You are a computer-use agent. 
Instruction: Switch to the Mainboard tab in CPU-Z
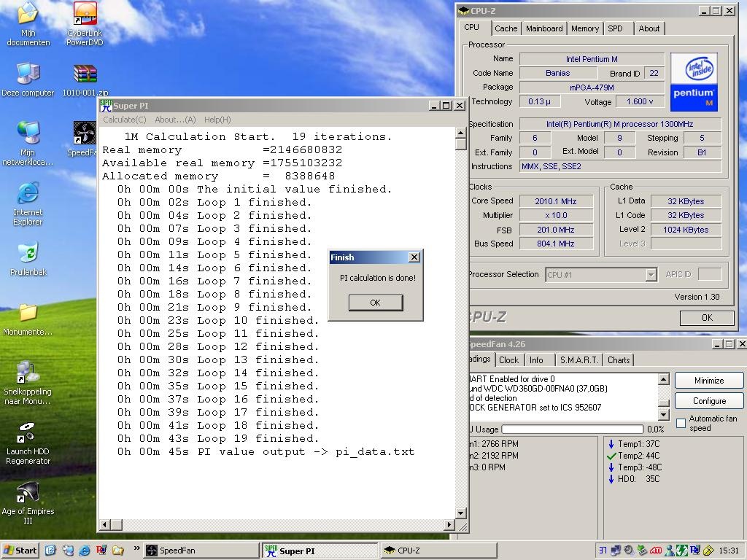(x=544, y=28)
